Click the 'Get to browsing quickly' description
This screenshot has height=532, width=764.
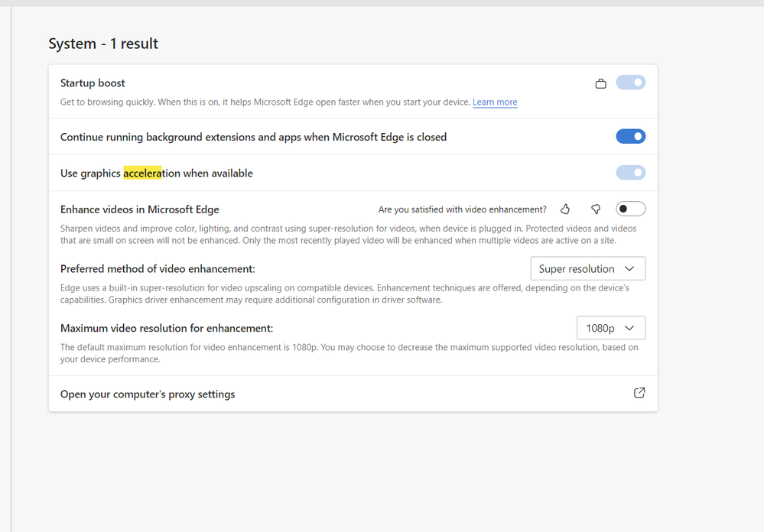click(265, 102)
